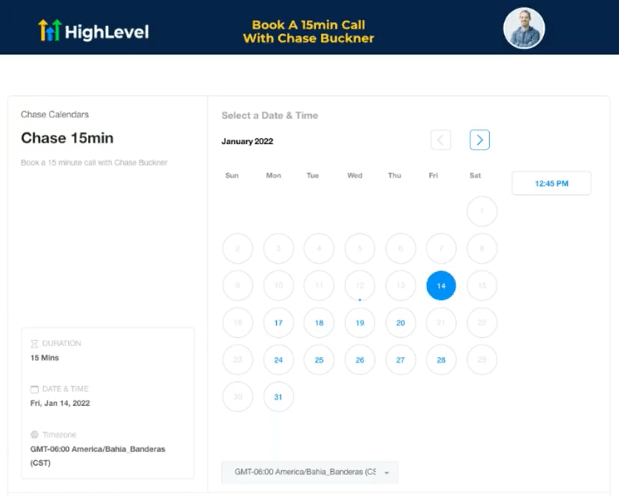619x497 pixels.
Task: Choose January 17 as the date
Action: [278, 323]
